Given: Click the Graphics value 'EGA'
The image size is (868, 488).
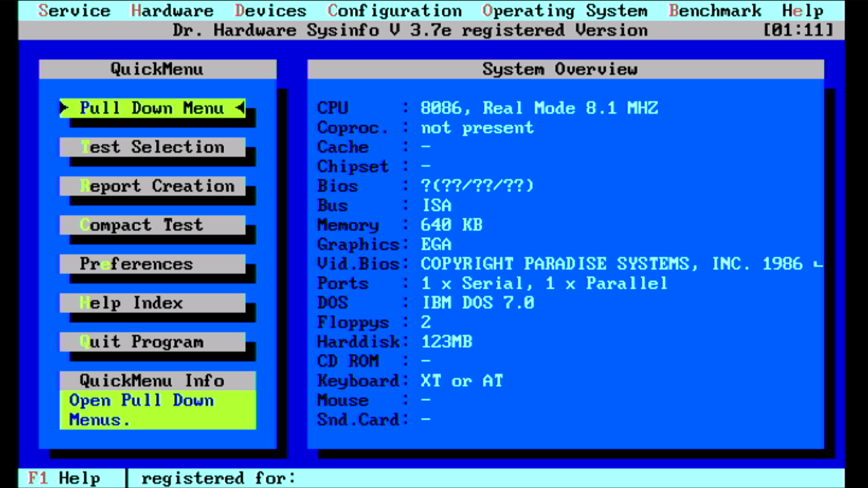Looking at the screenshot, I should [x=436, y=244].
